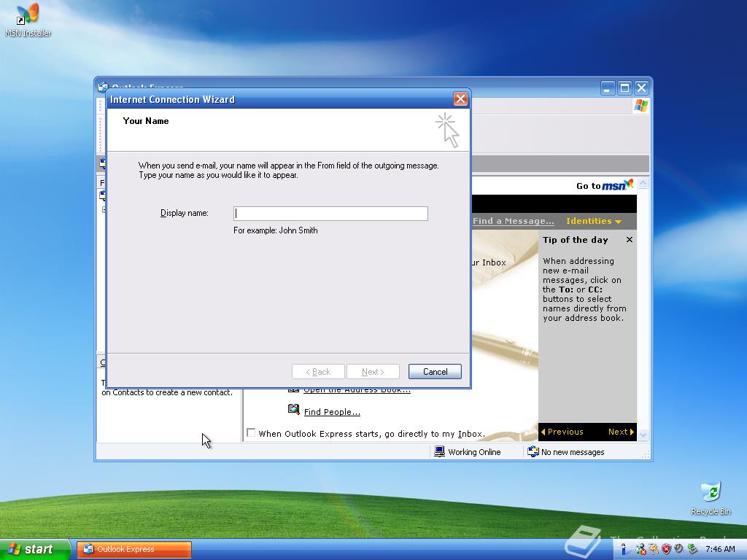Viewport: 747px width, 560px height.
Task: Open the Identities dropdown
Action: click(x=594, y=221)
